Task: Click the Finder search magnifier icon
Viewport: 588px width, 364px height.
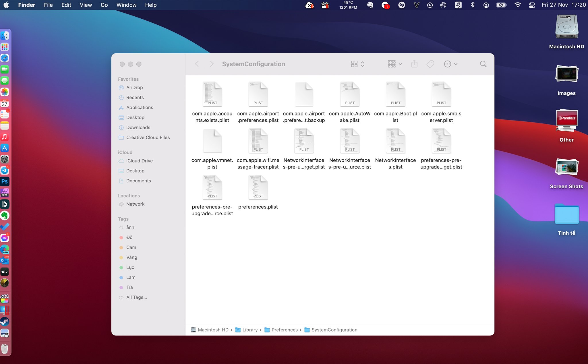Action: (483, 64)
